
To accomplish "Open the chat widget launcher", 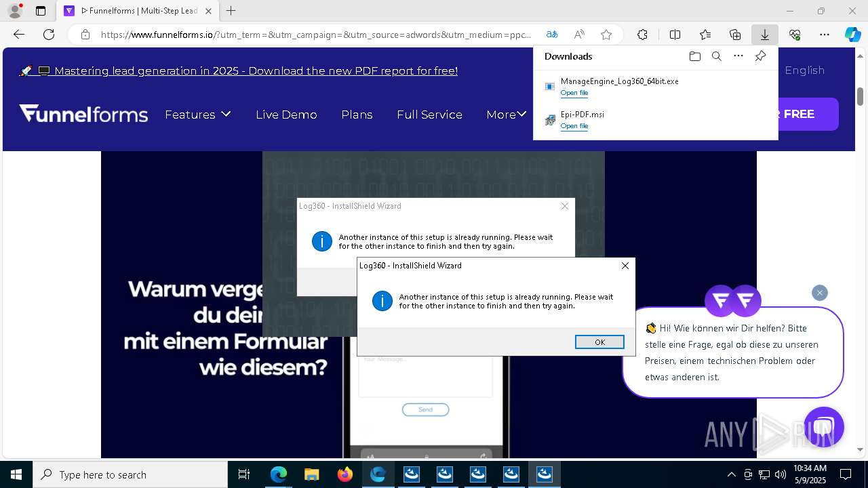I will 824,427.
